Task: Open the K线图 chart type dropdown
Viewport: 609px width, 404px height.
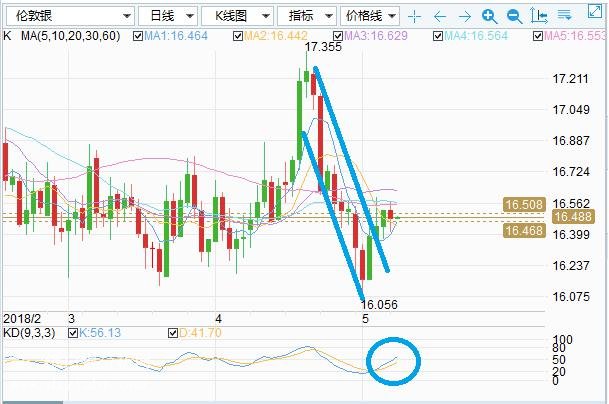Action: click(x=237, y=16)
